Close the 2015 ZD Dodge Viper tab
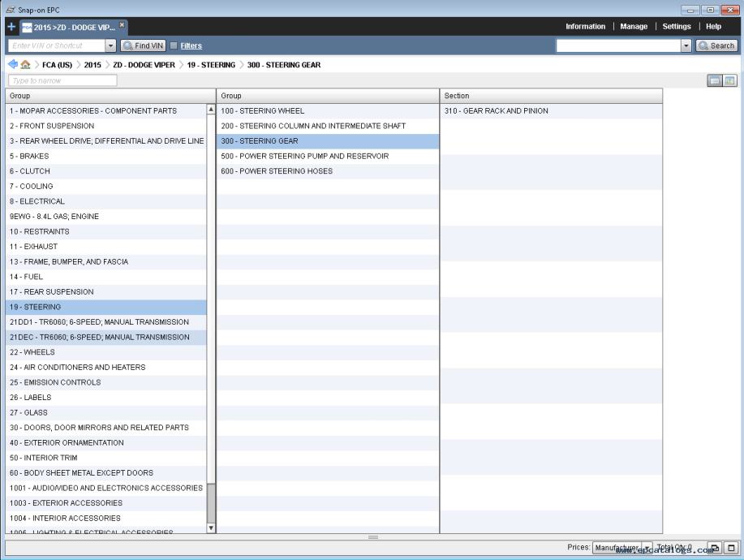 coord(123,25)
